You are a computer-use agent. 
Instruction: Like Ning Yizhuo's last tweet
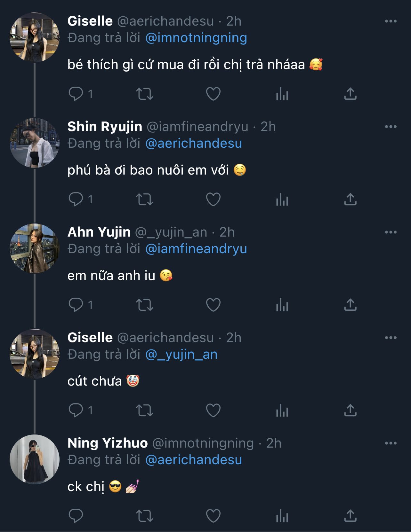click(213, 516)
